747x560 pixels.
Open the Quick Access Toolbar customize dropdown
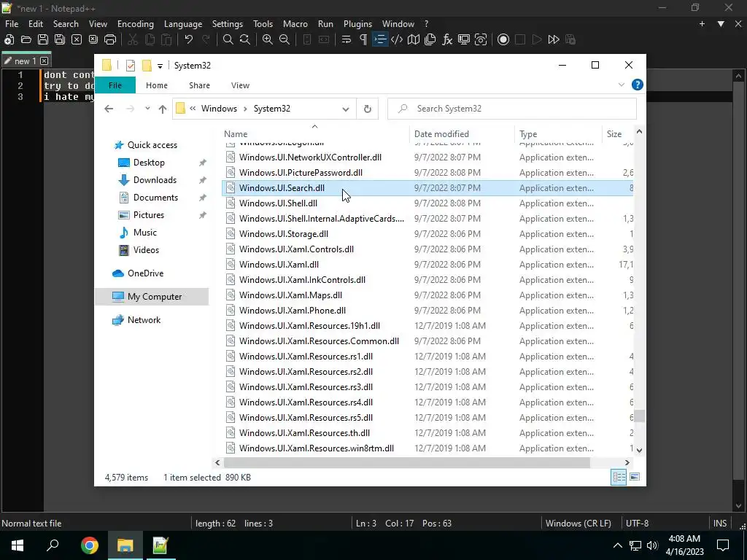[160, 66]
